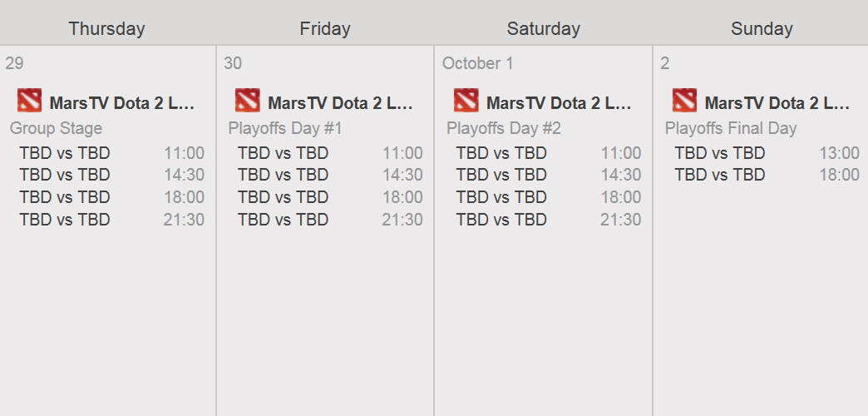Open the MarsTV Dota 2 League link on Sunday
Viewport: 868px width, 416px height.
(x=777, y=103)
